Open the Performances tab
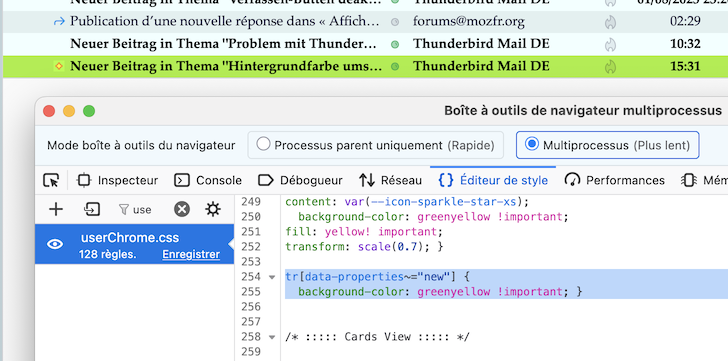728x361 pixels. (615, 180)
